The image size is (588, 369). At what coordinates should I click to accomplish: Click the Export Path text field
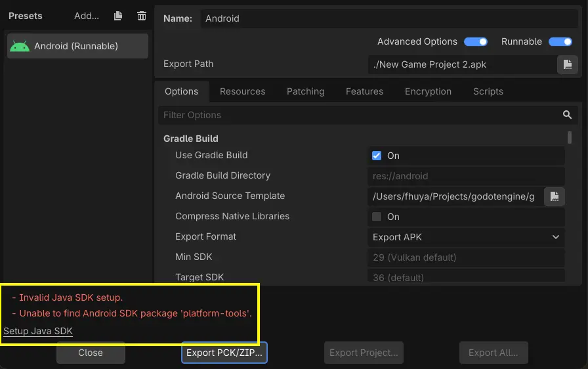point(463,64)
